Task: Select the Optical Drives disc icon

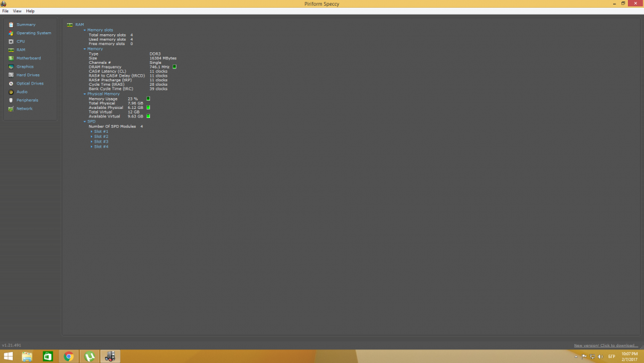Action: pos(11,83)
